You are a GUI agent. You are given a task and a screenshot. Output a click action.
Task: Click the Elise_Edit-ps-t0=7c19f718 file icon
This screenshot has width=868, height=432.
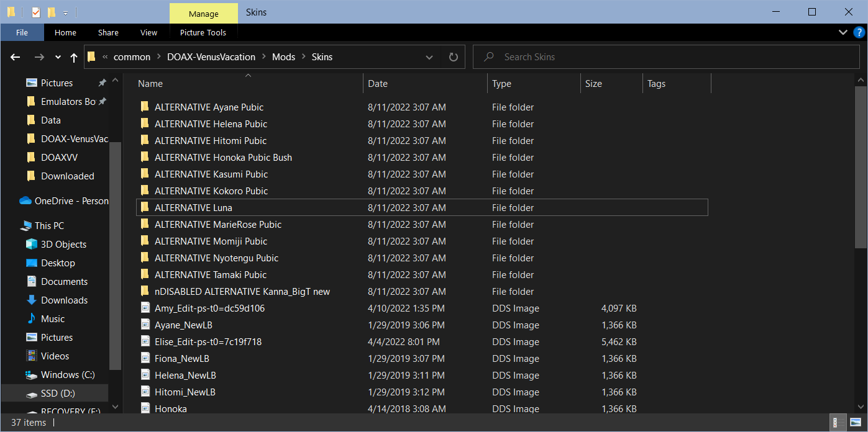[145, 342]
